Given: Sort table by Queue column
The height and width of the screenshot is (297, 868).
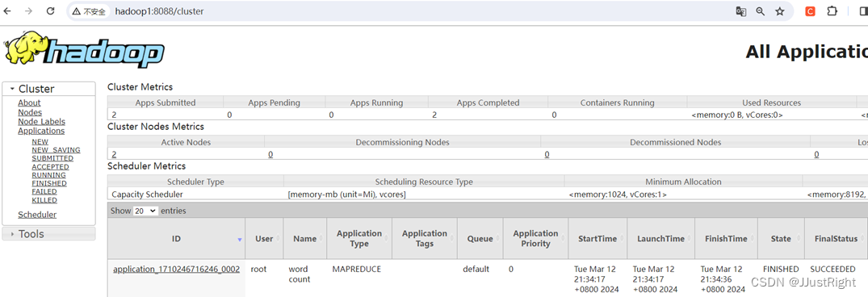Looking at the screenshot, I should coord(480,238).
